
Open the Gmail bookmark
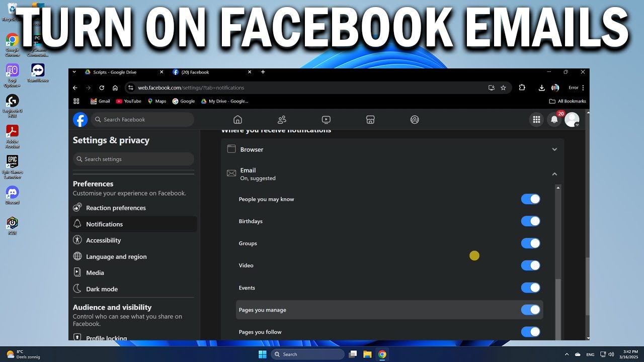(x=100, y=101)
